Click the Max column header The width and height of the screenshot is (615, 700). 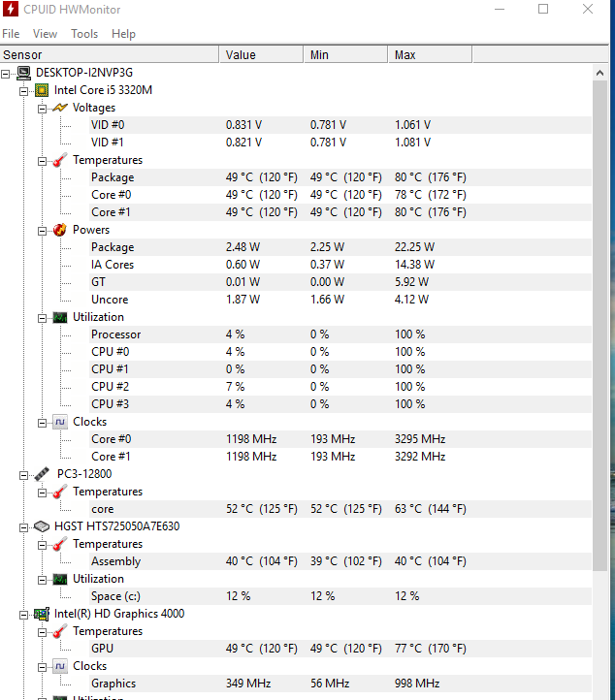(430, 54)
